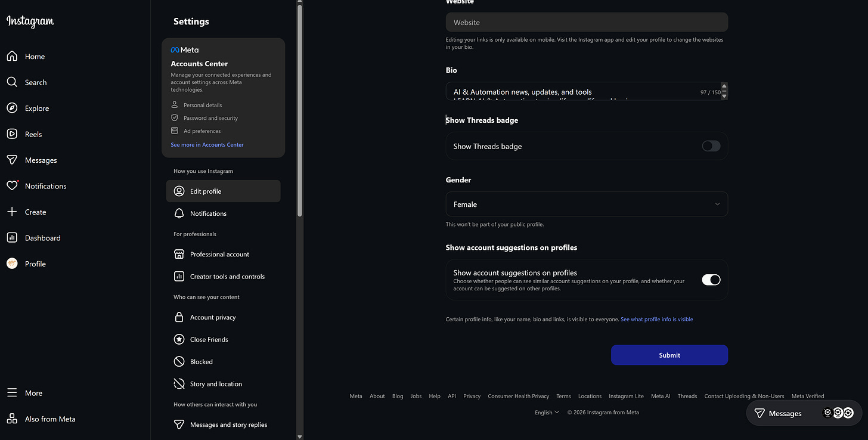Click Account privacy lock icon
This screenshot has height=440, width=868.
pyautogui.click(x=179, y=317)
